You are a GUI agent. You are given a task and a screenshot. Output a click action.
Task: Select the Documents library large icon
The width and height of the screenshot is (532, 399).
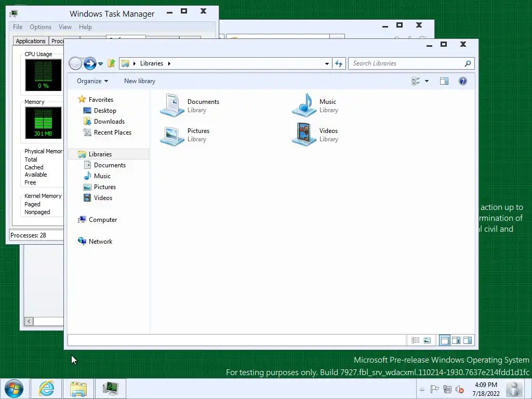pos(172,105)
